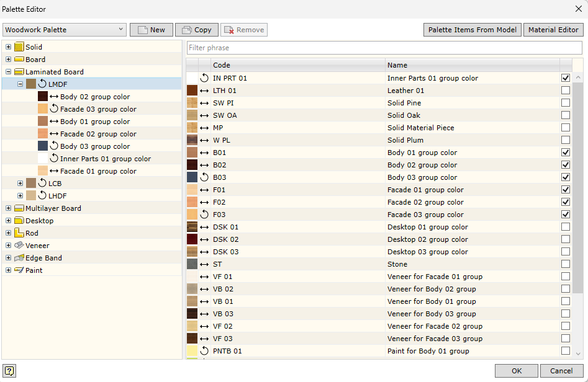Click the Multilayer Board category icon
The width and height of the screenshot is (588, 382).
19,208
